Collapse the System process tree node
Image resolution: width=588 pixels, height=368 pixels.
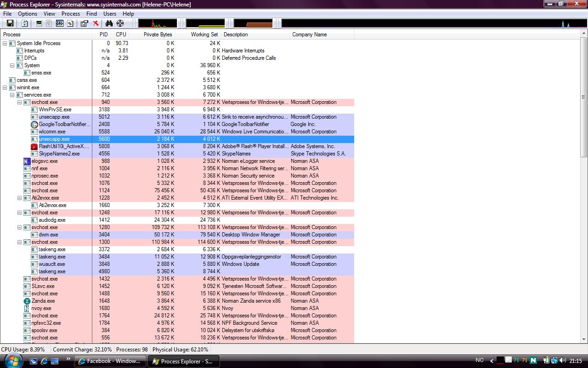click(12, 65)
